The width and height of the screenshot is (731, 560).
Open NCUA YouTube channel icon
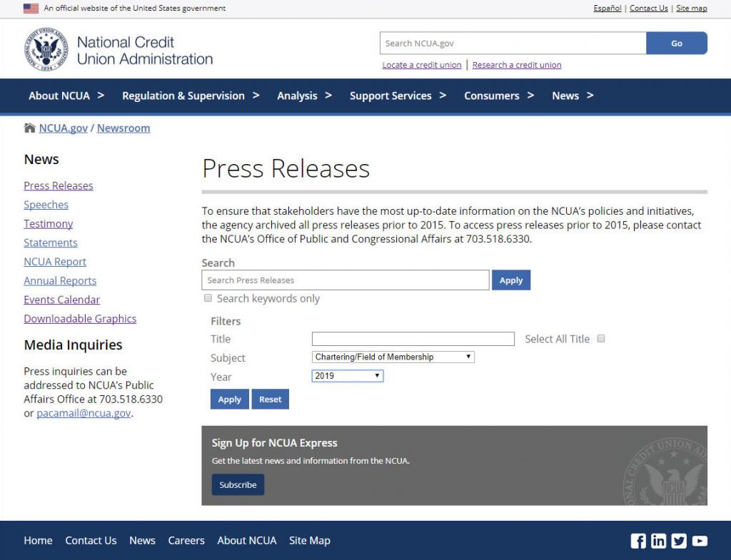[700, 541]
